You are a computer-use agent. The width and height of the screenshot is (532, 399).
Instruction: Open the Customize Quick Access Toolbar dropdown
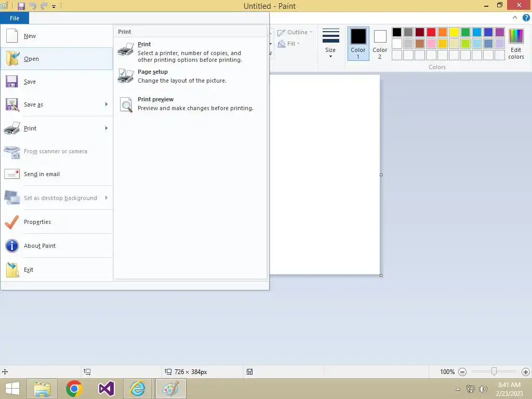(54, 6)
